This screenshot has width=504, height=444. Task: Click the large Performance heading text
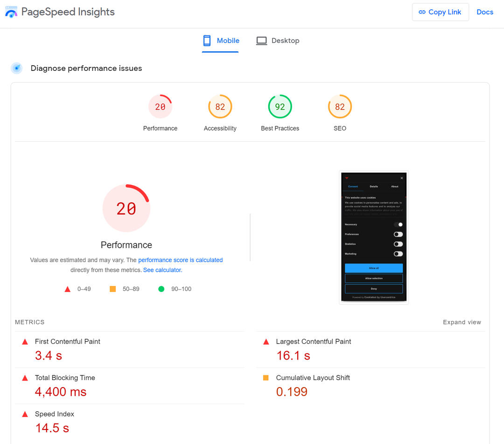[126, 245]
